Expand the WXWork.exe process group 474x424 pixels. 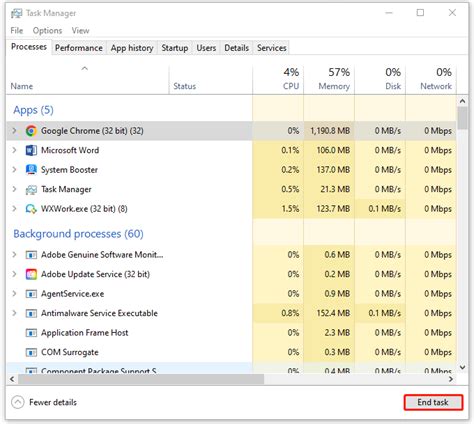14,209
